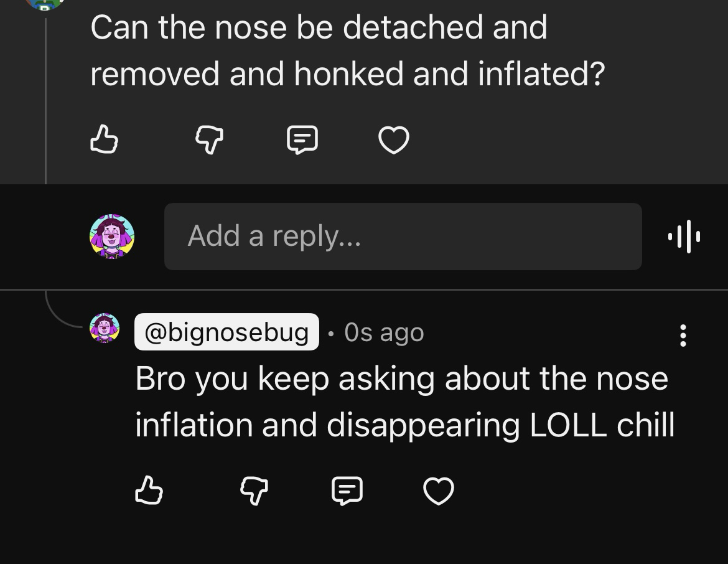Screen dimensions: 728x564
Task: Select the "Can the nose be detached" comment text
Action: (347, 50)
